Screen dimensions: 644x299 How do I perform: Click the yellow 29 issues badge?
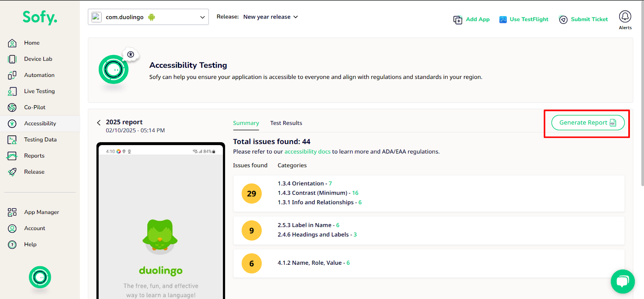coord(252,193)
